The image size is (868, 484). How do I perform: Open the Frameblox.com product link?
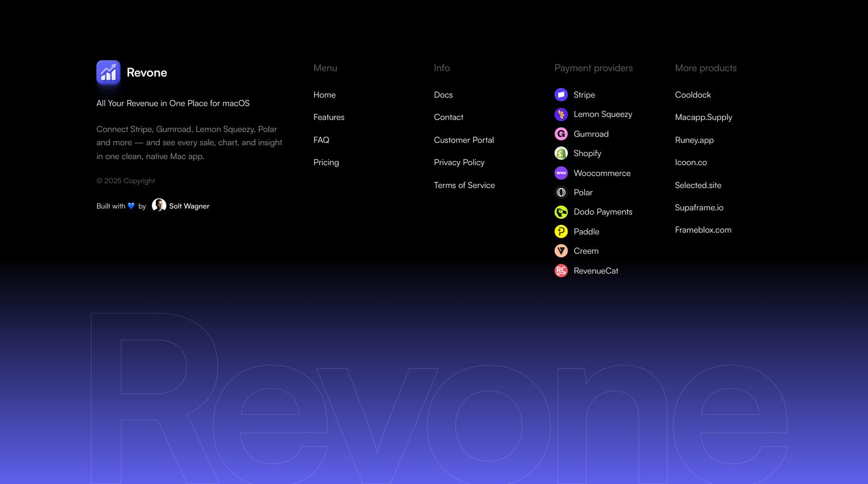pos(703,230)
